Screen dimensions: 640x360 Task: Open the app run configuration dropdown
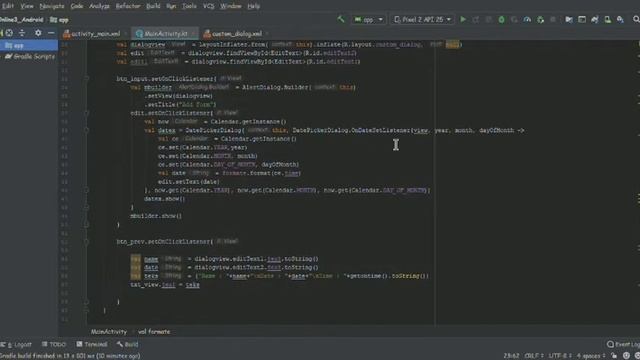tap(368, 19)
